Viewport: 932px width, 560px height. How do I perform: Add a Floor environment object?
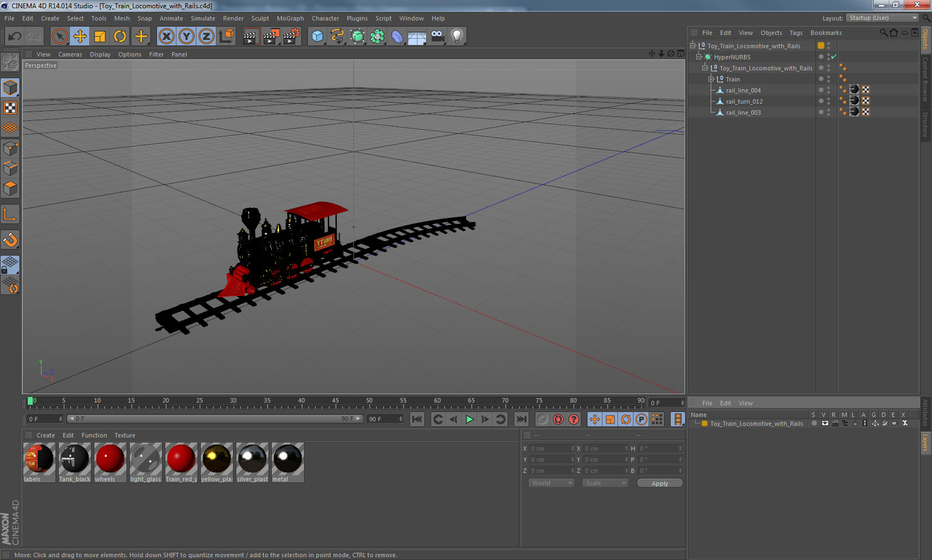click(417, 37)
